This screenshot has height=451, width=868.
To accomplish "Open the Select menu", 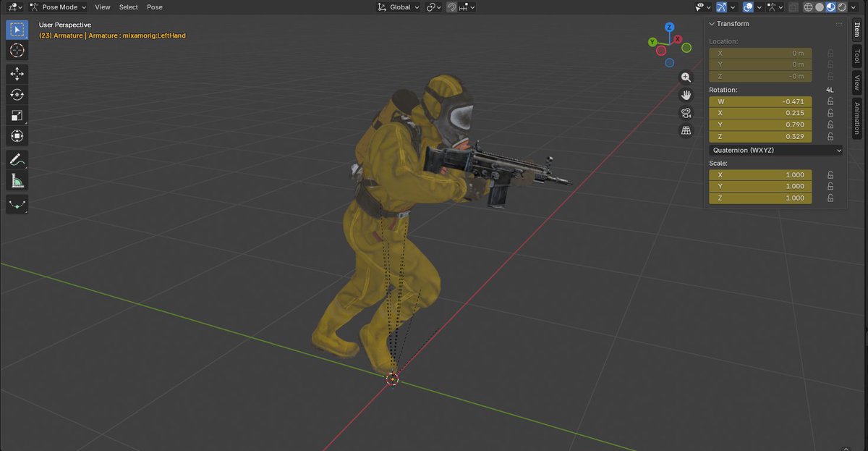I will pyautogui.click(x=129, y=7).
